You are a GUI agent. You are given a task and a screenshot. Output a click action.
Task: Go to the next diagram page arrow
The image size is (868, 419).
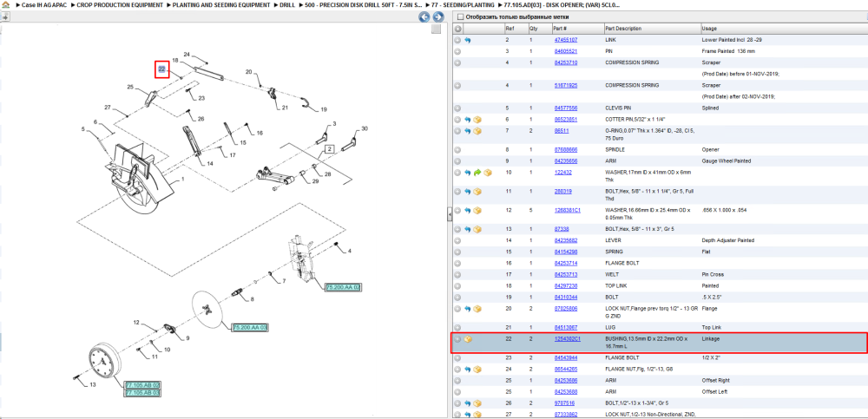437,17
